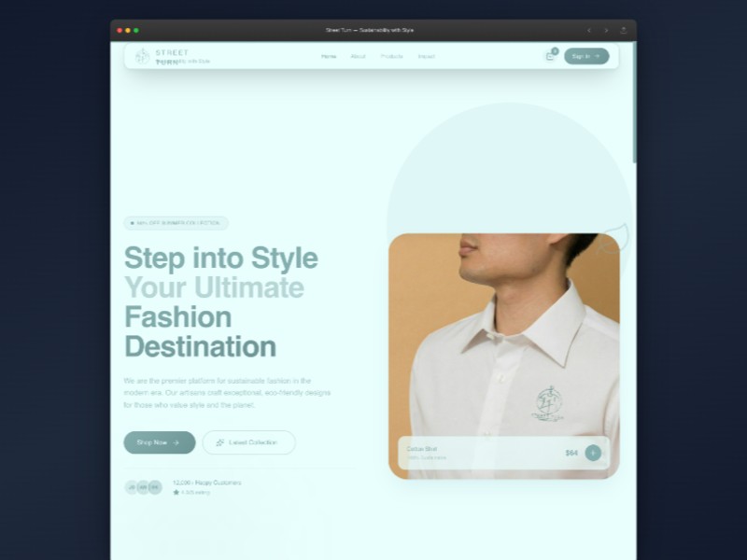This screenshot has height=560, width=747.
Task: Click the Street Turn logo icon
Action: pyautogui.click(x=142, y=56)
